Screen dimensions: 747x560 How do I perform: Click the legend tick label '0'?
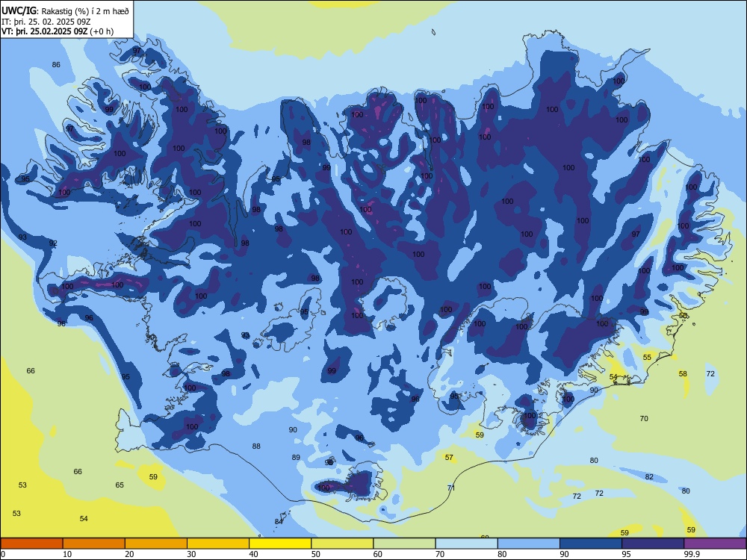pos(3,554)
